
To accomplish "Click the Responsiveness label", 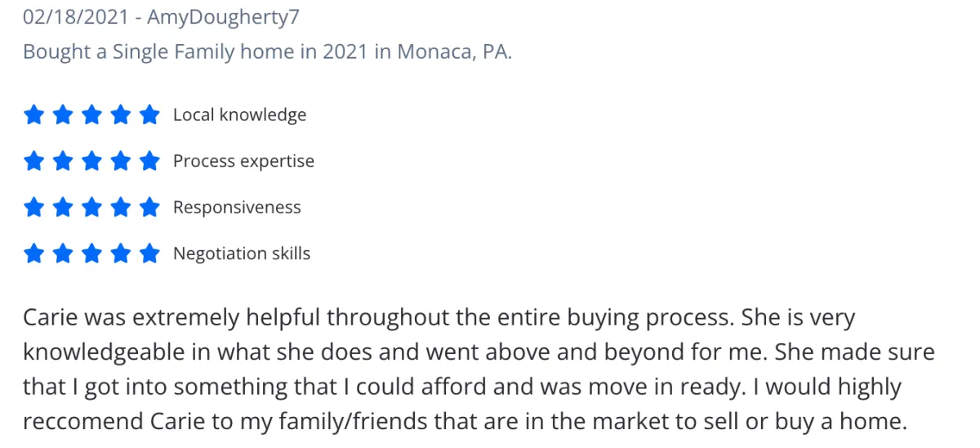I will point(237,208).
